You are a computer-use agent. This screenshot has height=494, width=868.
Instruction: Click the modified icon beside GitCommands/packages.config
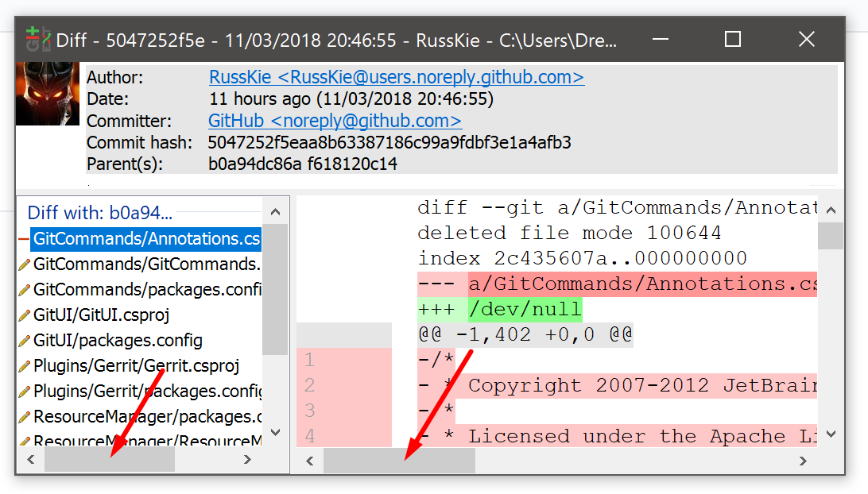point(23,288)
